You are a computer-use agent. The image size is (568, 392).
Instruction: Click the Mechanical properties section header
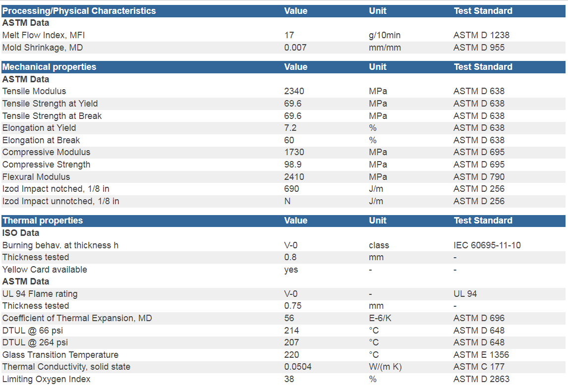[50, 67]
